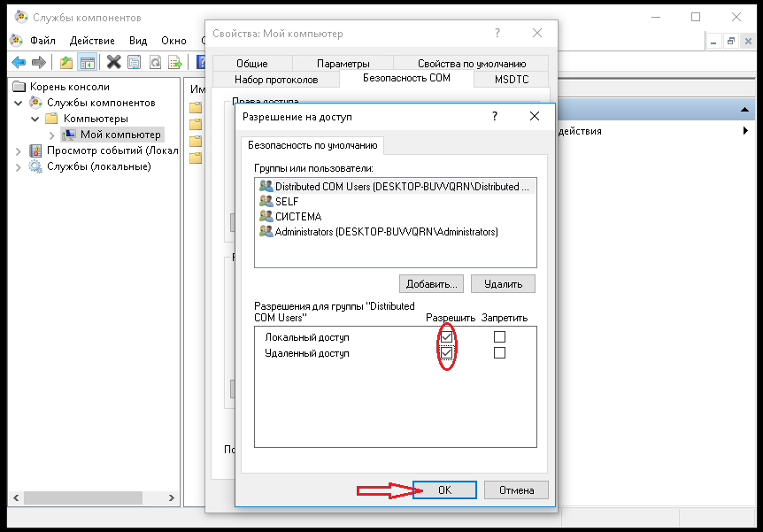Toggle Allow checkbox for Локальный доступ
This screenshot has height=532, width=763.
pyautogui.click(x=447, y=337)
